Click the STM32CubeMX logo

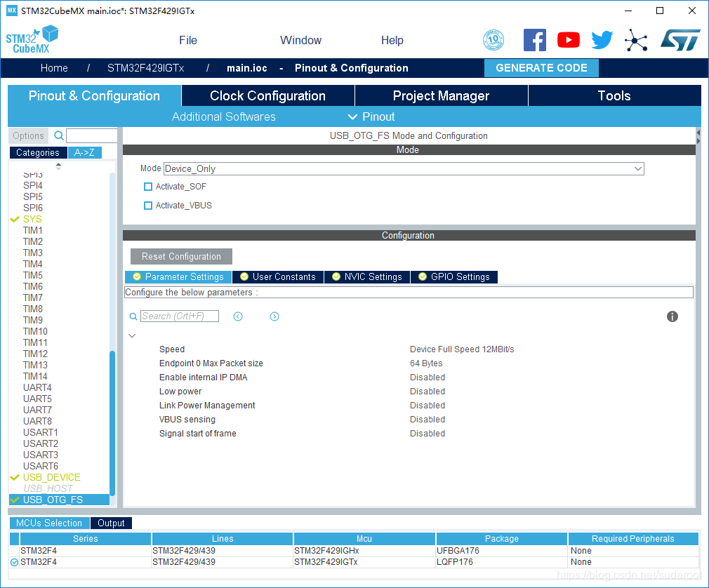coord(32,40)
